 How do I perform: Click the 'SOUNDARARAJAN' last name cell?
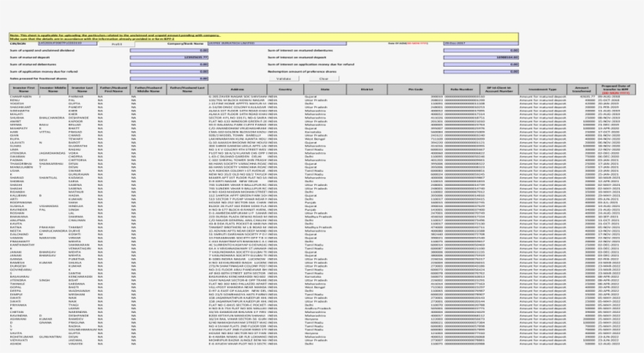click(x=82, y=329)
